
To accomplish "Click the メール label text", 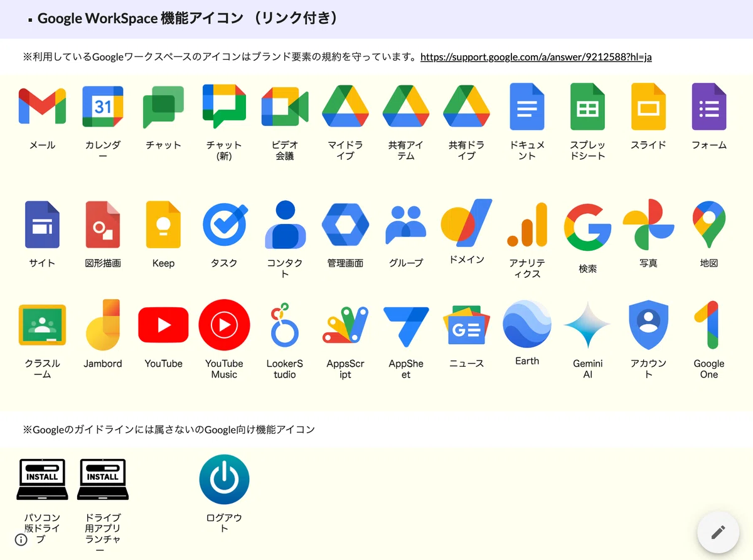I will tap(42, 145).
